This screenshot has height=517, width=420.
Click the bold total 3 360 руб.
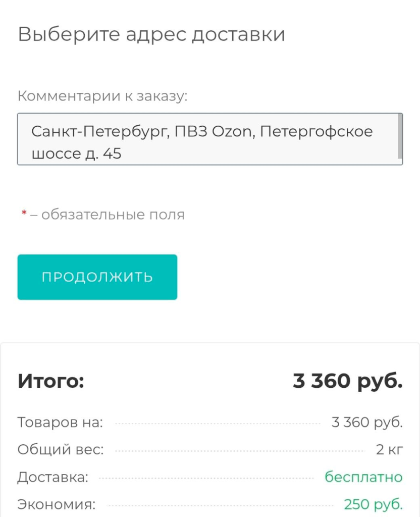[347, 381]
